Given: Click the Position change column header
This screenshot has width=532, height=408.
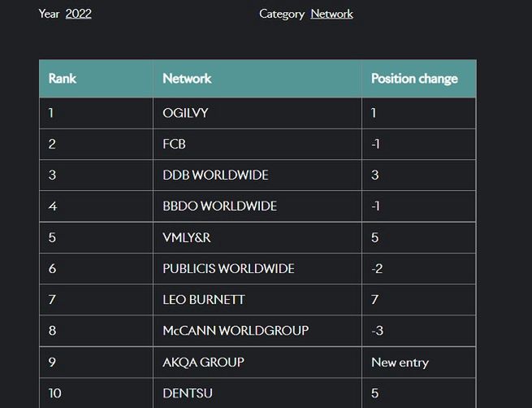Looking at the screenshot, I should [414, 79].
